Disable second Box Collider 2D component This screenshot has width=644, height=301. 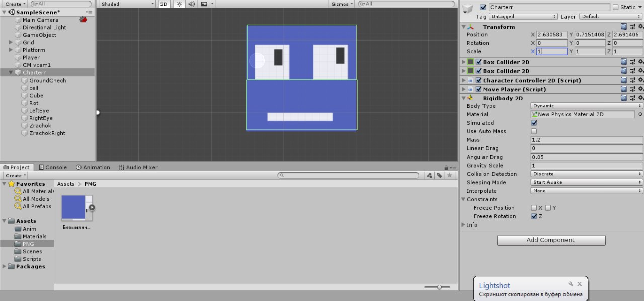tap(479, 71)
